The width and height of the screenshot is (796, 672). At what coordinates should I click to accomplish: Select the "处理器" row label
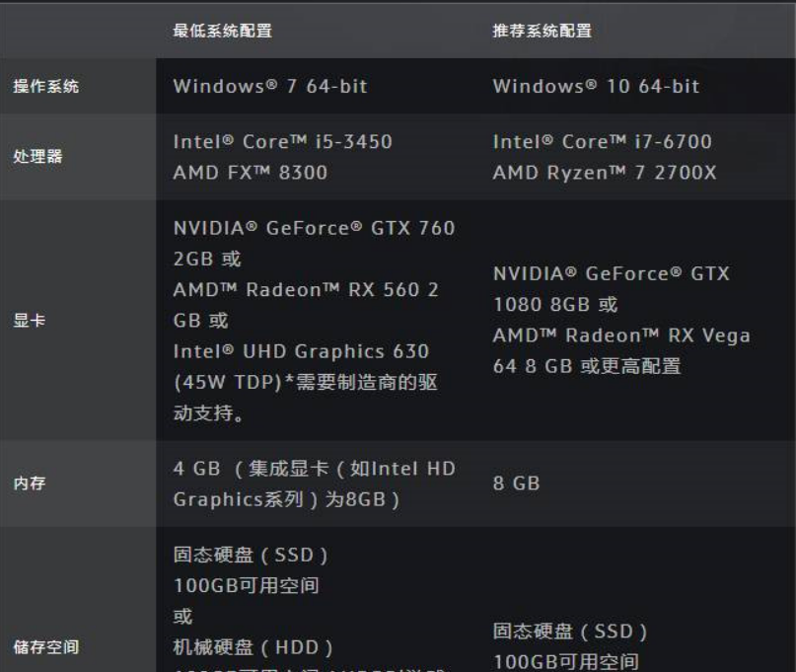pos(38,157)
